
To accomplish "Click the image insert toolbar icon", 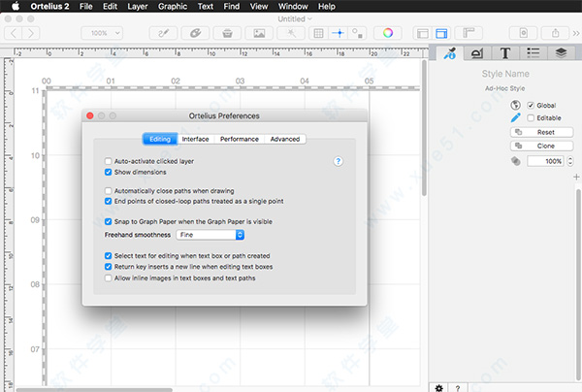I will 259,33.
